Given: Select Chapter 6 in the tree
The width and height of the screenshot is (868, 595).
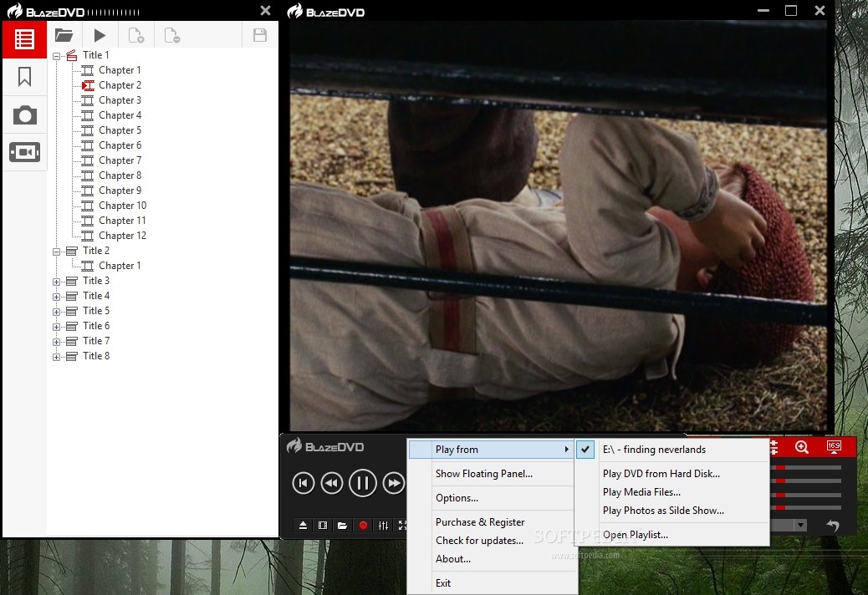Looking at the screenshot, I should point(120,145).
